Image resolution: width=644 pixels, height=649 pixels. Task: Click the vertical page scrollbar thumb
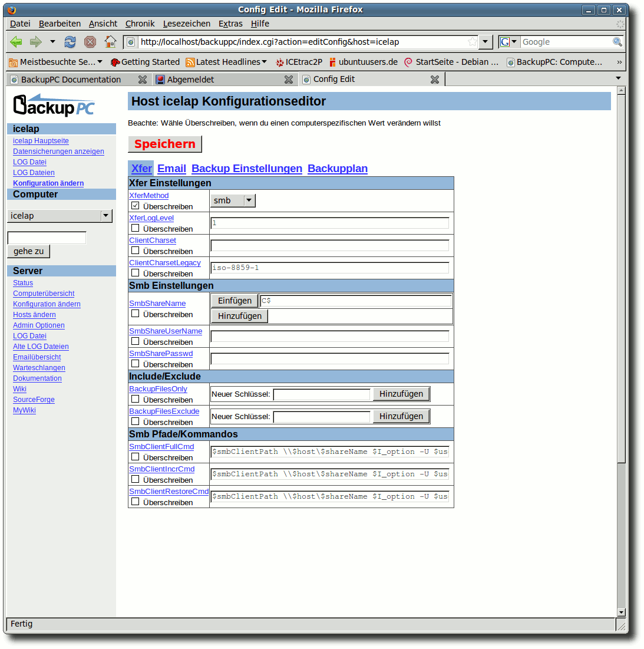click(x=621, y=279)
